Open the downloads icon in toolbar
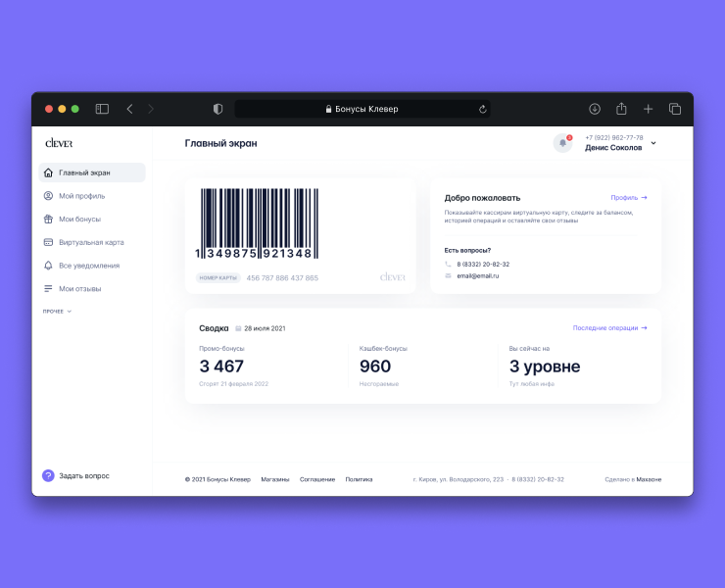 tap(595, 109)
